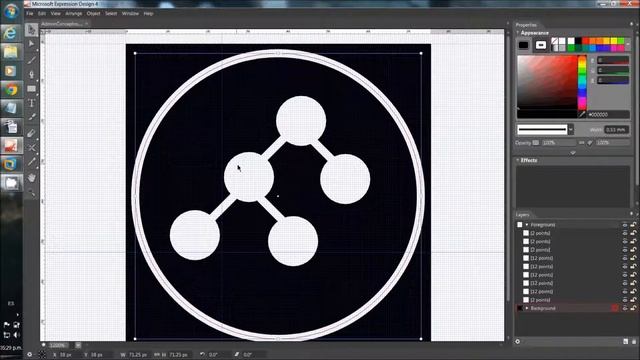The width and height of the screenshot is (640, 360).
Task: Click the Delete Layer trash icon
Action: (x=634, y=342)
